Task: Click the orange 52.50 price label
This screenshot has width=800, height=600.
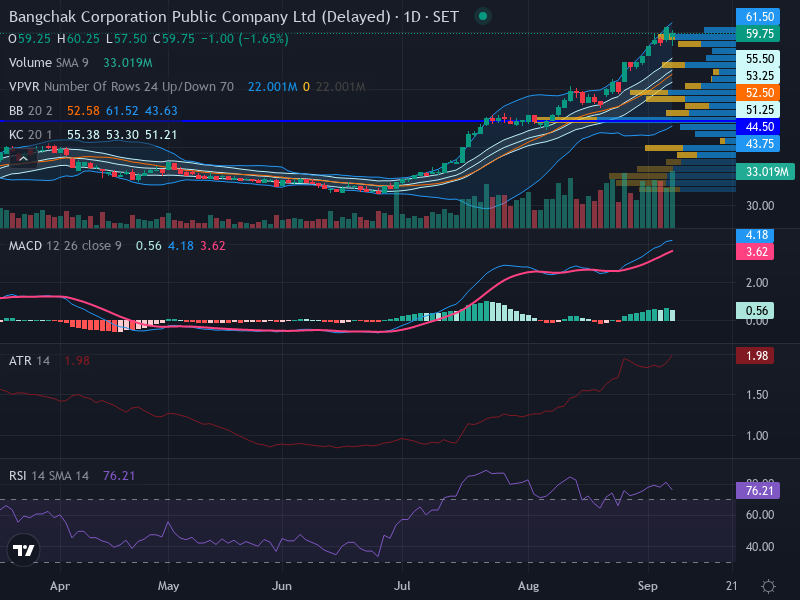Action: pos(758,92)
